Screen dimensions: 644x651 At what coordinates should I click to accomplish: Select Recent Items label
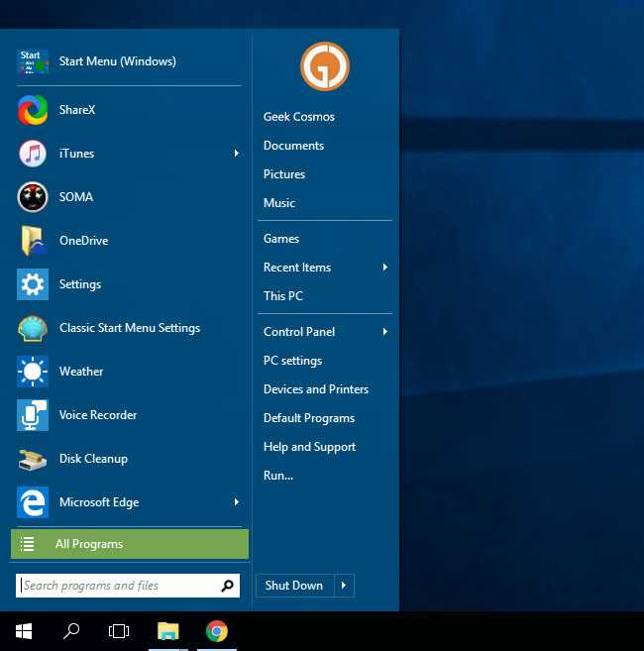pyautogui.click(x=297, y=267)
